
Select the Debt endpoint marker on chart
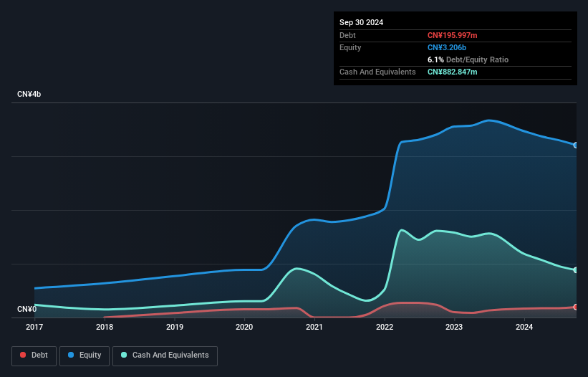click(576, 307)
